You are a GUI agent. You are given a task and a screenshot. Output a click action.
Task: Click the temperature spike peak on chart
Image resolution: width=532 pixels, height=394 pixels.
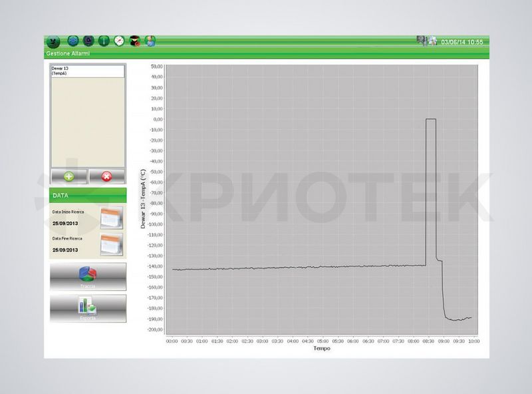click(x=431, y=119)
